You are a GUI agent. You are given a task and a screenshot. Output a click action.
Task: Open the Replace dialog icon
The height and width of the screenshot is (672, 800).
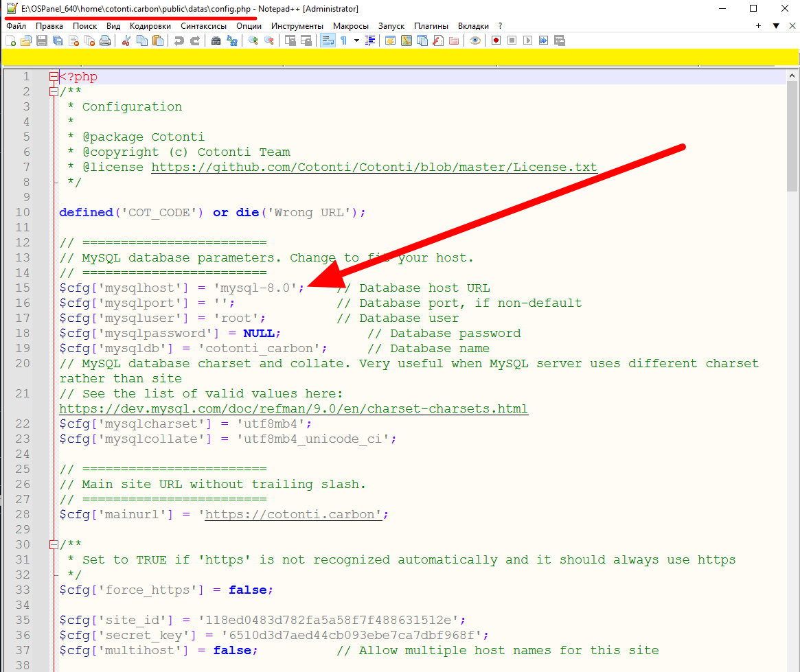[232, 40]
